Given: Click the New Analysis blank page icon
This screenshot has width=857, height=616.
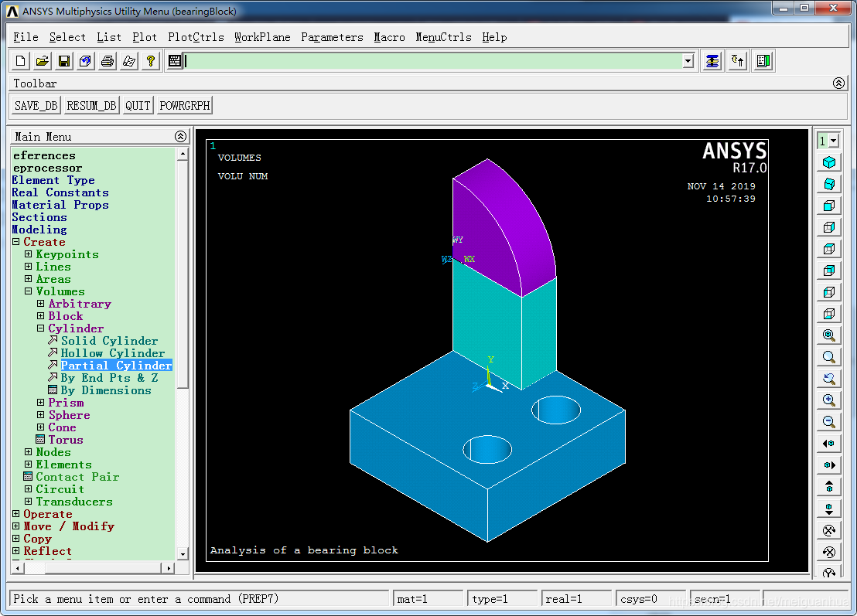Looking at the screenshot, I should coord(20,61).
